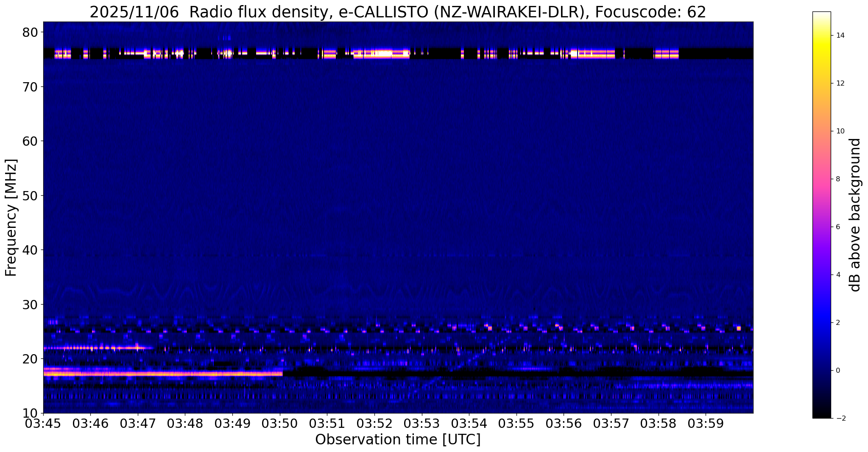Click the 03:53 time tick label

(422, 424)
